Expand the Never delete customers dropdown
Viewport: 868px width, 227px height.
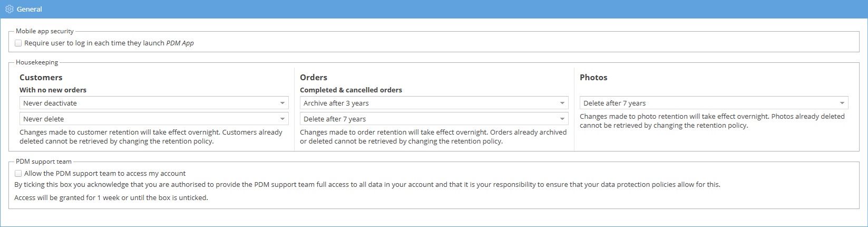[154, 119]
